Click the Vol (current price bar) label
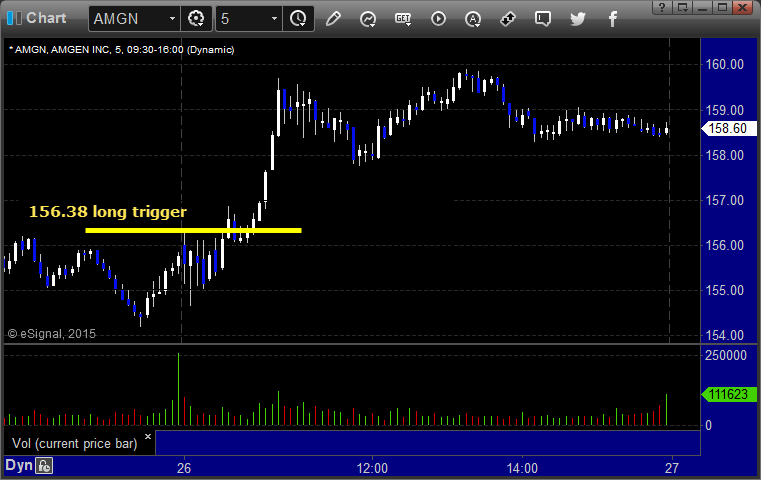The image size is (761, 480). 75,444
